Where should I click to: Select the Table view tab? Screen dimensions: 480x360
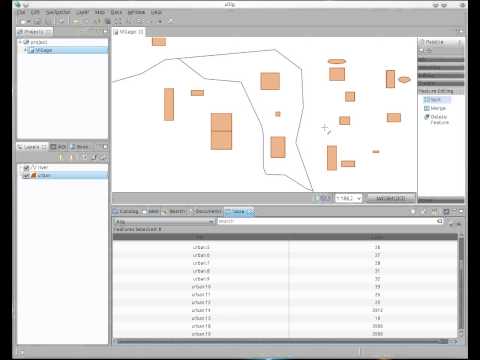coord(239,211)
